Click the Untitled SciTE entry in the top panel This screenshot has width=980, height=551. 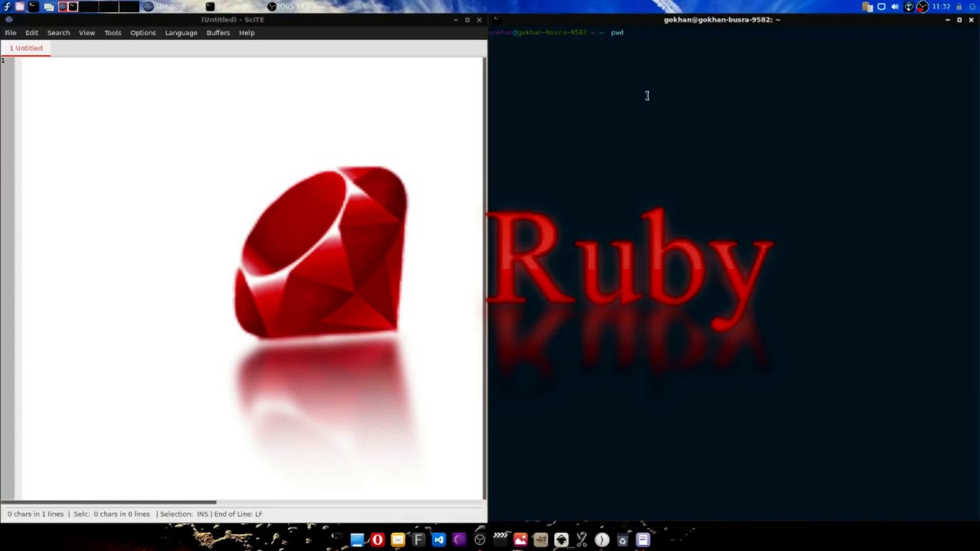(x=169, y=6)
